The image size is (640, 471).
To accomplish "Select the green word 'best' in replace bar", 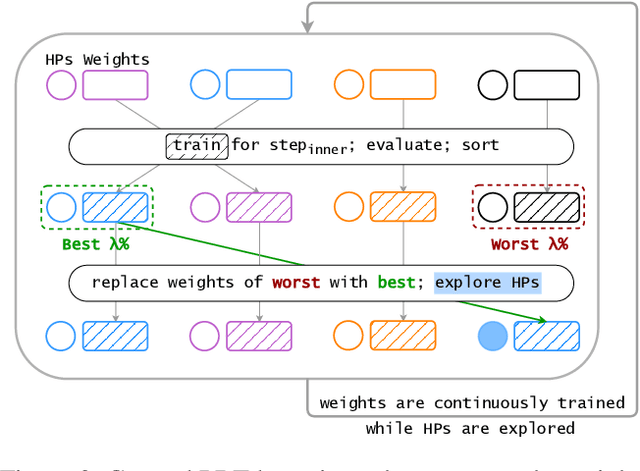I will tap(394, 282).
